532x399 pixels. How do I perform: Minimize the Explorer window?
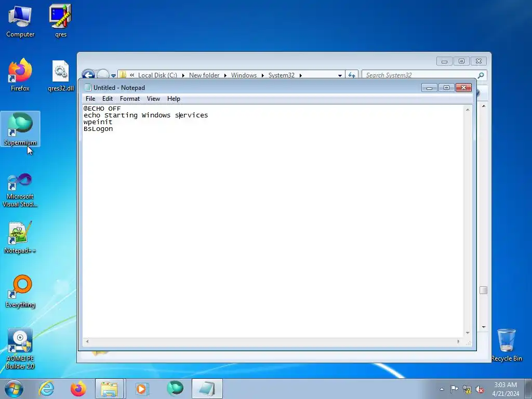click(x=445, y=61)
